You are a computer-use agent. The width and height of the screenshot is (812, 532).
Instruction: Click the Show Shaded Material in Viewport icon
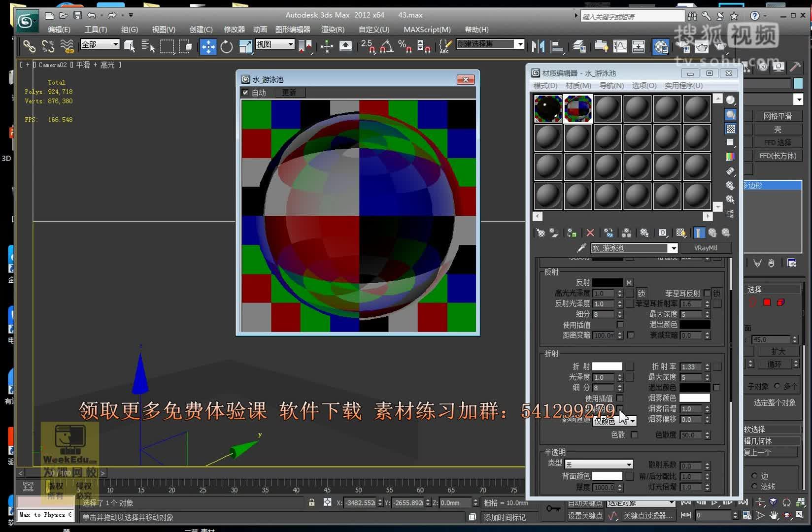pyautogui.click(x=681, y=233)
